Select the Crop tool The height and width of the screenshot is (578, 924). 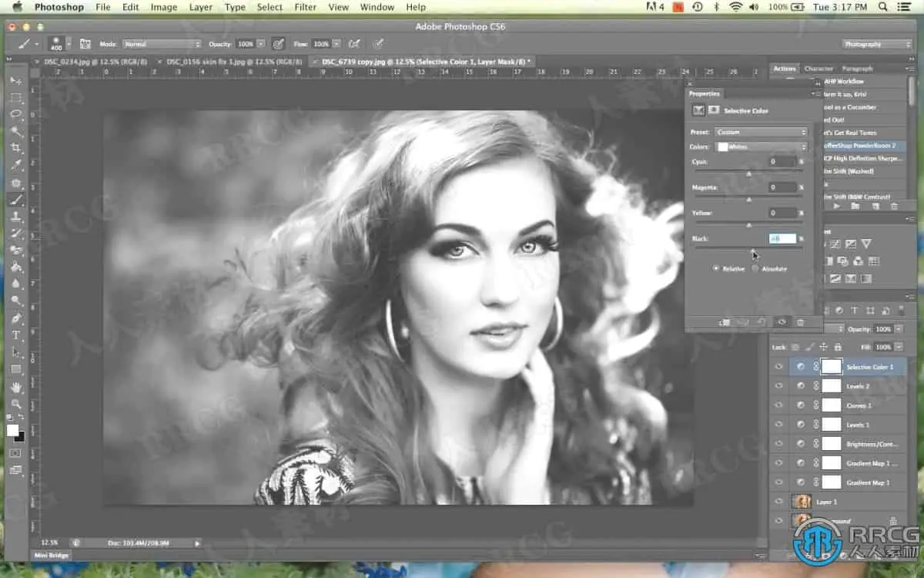click(16, 148)
